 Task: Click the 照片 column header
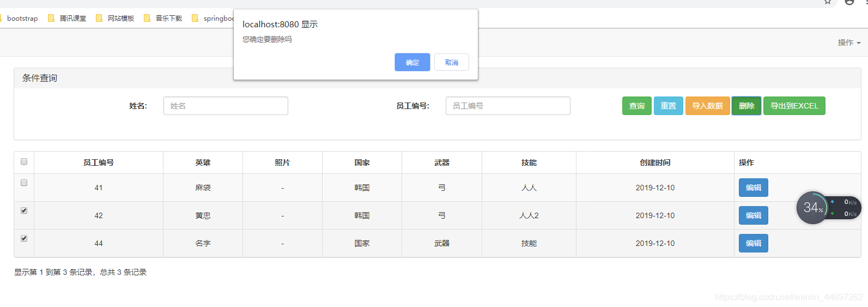click(282, 162)
